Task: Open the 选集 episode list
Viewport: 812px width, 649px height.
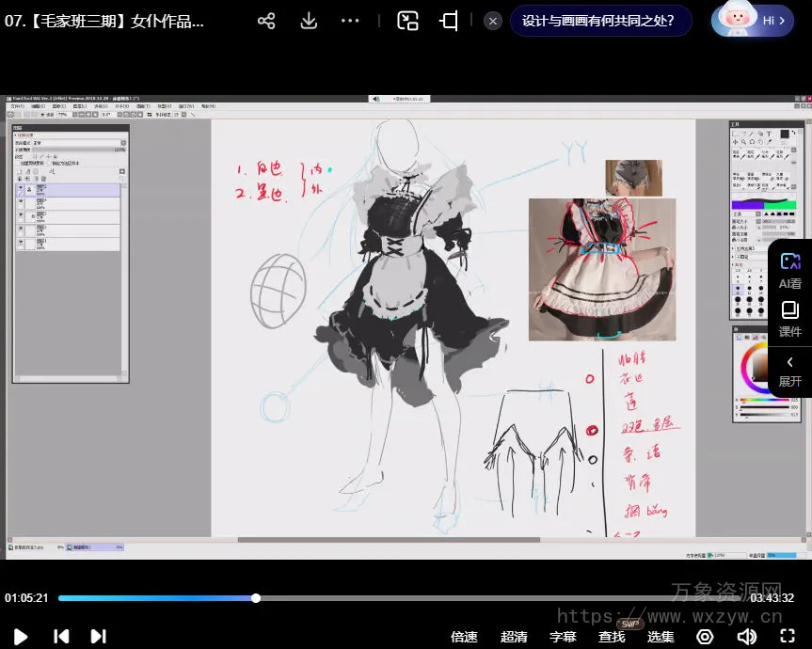Action: tap(661, 637)
